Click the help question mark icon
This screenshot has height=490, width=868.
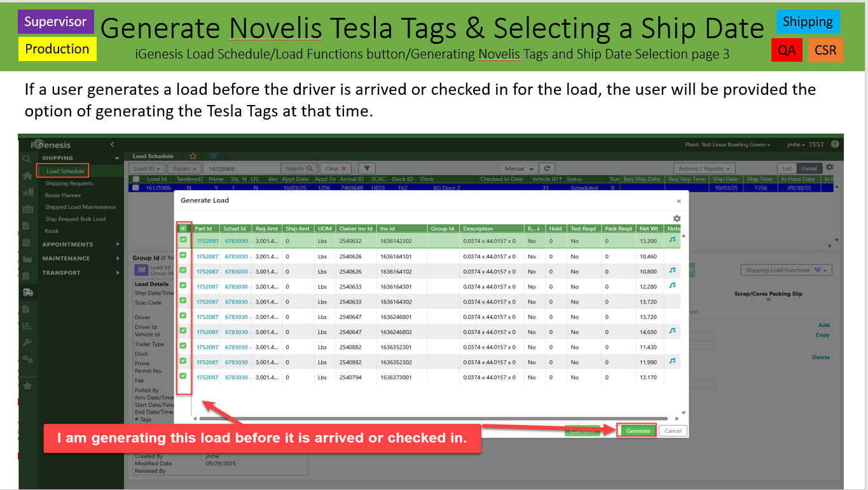835,144
